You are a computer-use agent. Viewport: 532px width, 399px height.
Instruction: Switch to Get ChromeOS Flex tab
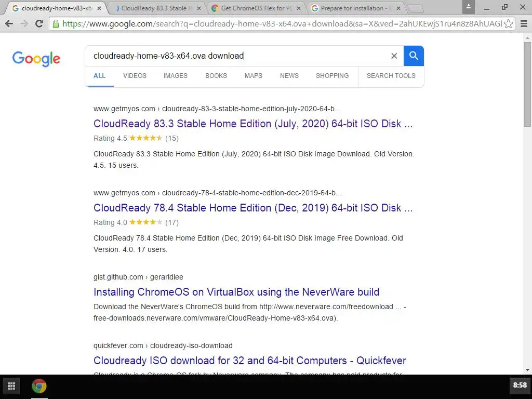255,8
